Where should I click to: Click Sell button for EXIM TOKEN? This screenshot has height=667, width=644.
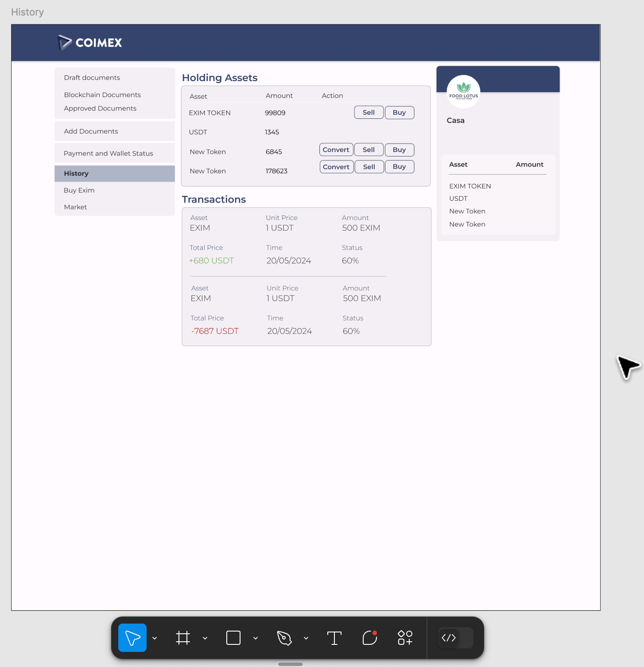(x=369, y=113)
